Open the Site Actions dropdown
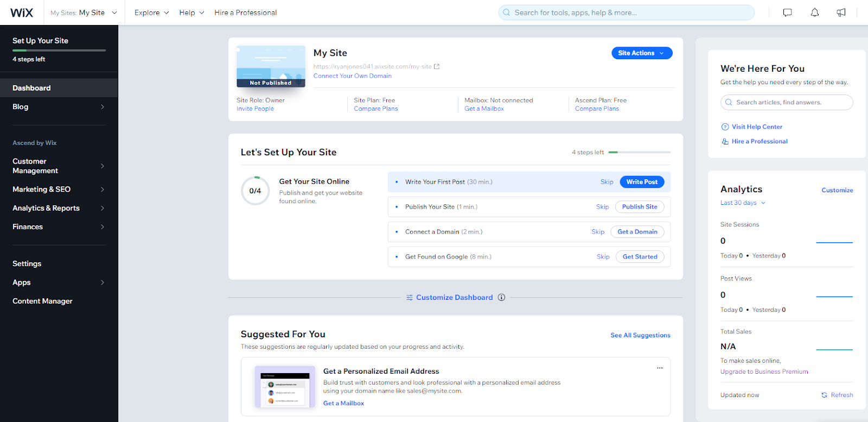868x422 pixels. [642, 53]
